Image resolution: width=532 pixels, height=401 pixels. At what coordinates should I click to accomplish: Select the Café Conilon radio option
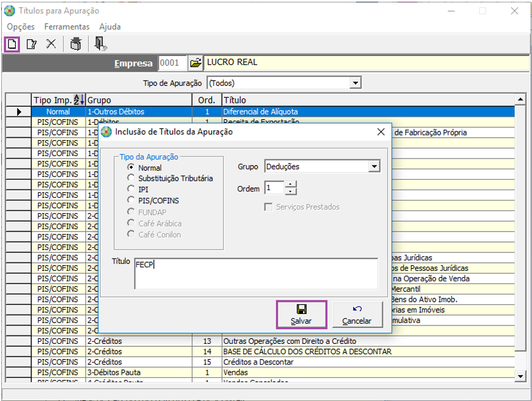[131, 234]
